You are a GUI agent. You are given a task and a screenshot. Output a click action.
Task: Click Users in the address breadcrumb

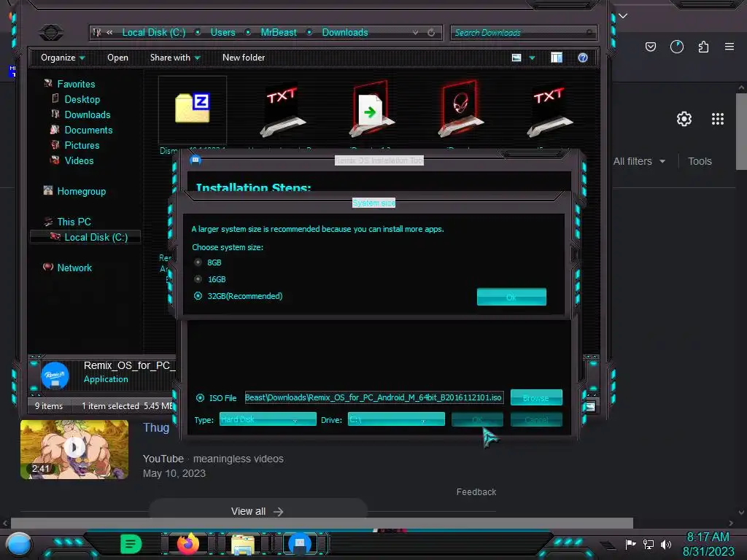coord(223,32)
